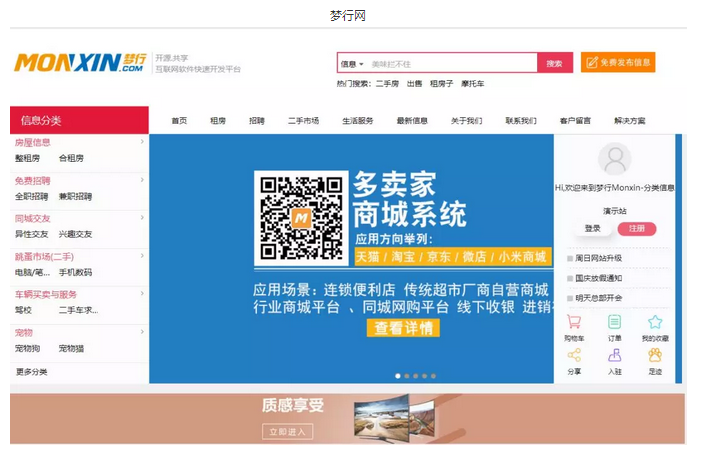Open the 联系我们 nav tab

(x=521, y=121)
